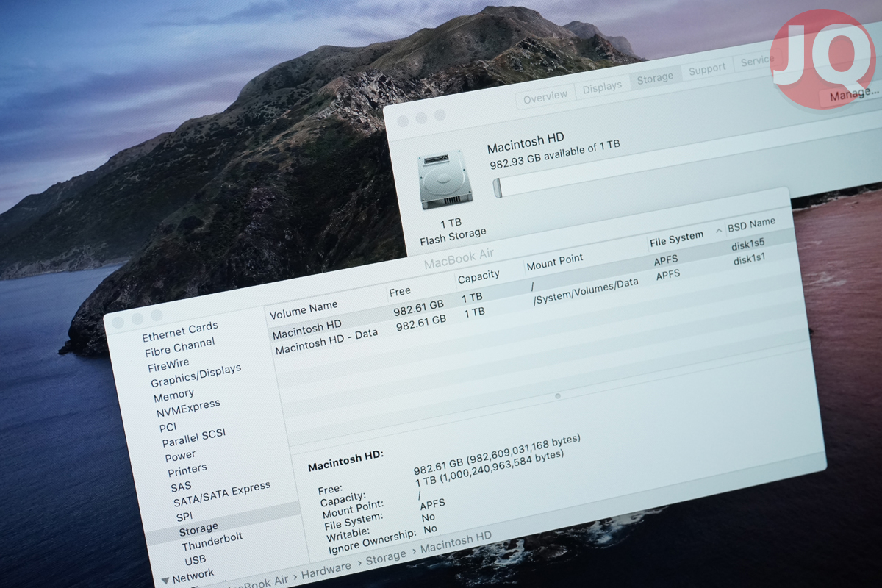The image size is (882, 588).
Task: Select Memory in the hardware list
Action: click(173, 397)
